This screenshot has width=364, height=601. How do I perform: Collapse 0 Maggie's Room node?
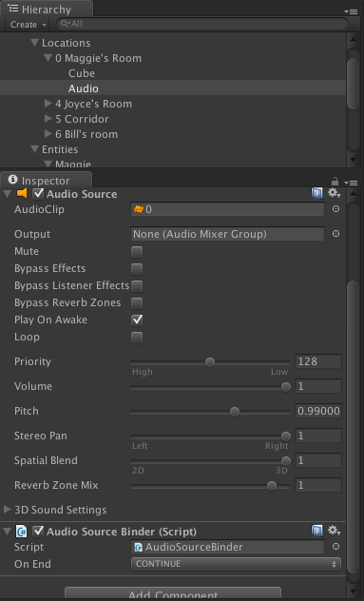click(x=48, y=58)
